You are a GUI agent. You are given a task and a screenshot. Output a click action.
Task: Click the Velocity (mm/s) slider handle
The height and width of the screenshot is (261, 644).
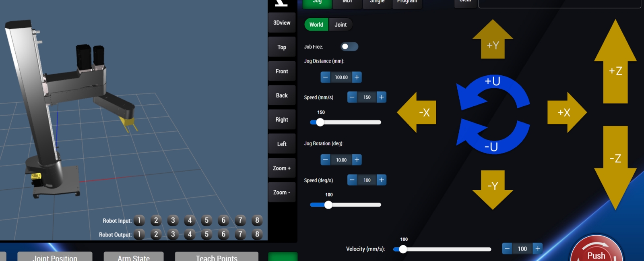tap(403, 249)
